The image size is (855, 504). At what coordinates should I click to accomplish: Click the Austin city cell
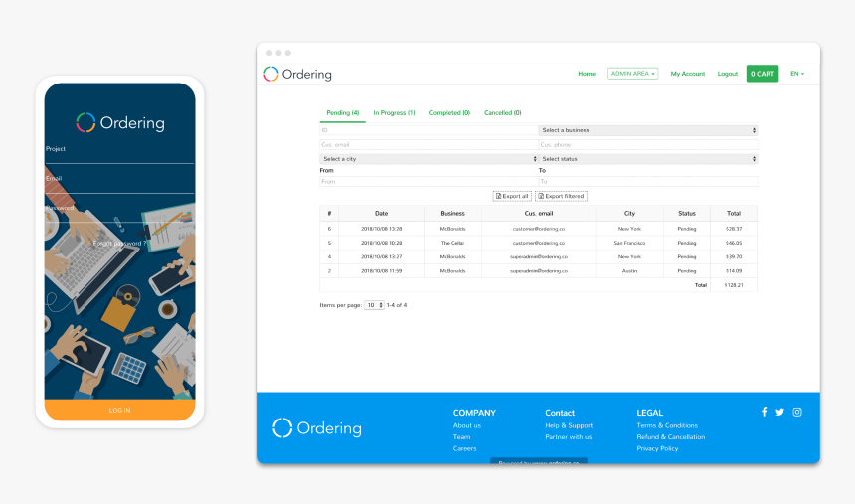[629, 271]
